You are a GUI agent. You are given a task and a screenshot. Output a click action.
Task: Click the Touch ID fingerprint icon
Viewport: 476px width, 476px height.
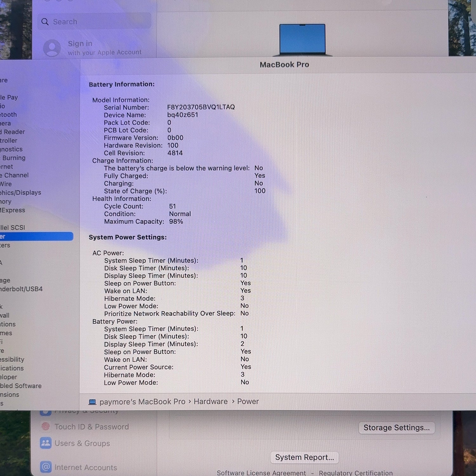click(46, 426)
